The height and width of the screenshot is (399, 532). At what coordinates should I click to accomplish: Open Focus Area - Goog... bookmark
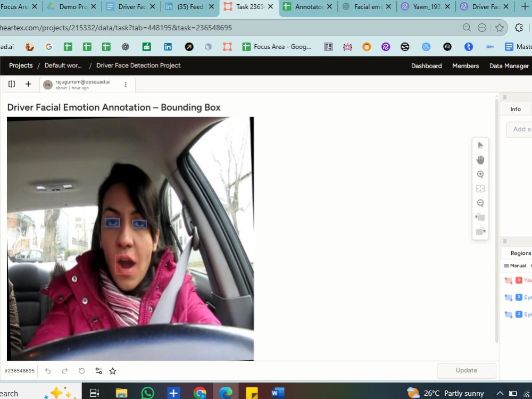(277, 47)
